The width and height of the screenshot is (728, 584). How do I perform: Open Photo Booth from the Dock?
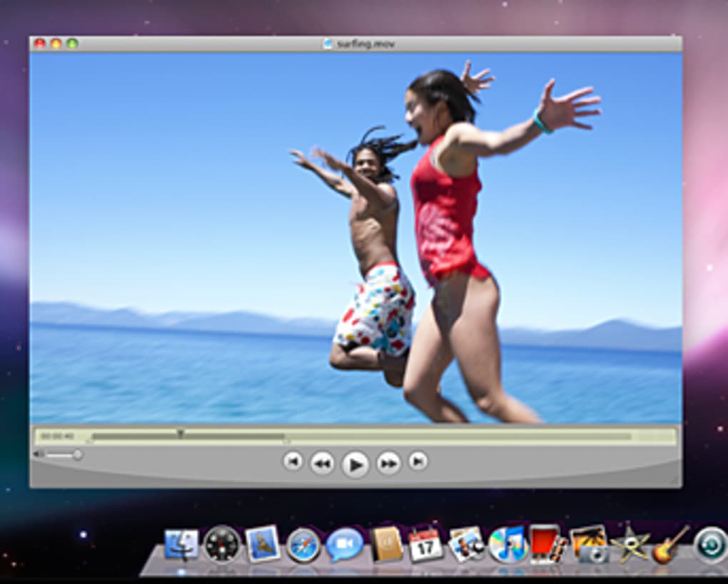point(548,544)
